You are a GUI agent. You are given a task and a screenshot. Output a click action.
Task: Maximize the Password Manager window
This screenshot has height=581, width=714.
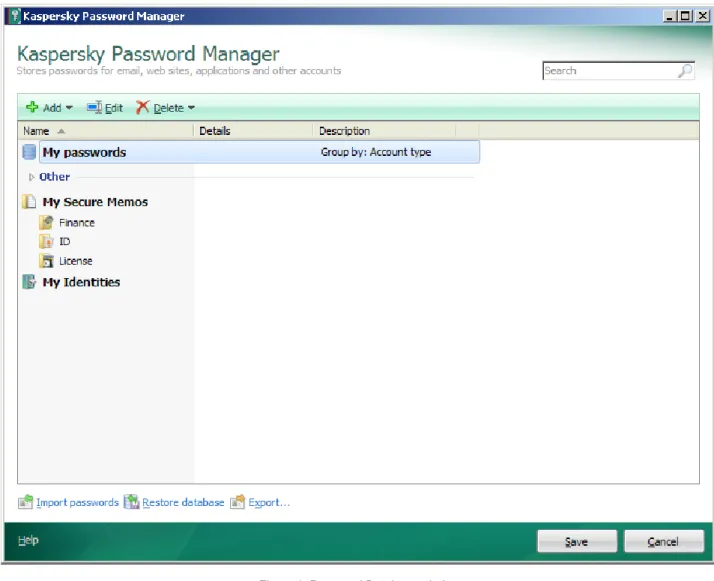[685, 16]
